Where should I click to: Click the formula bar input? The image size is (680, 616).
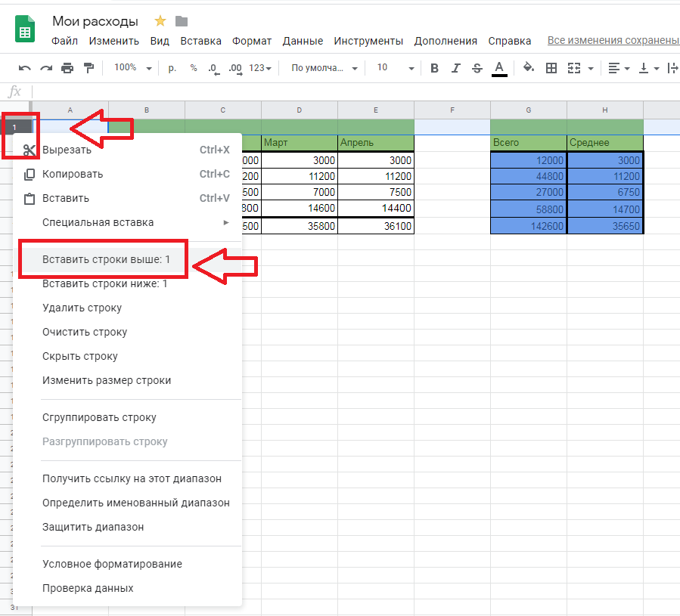(356, 92)
